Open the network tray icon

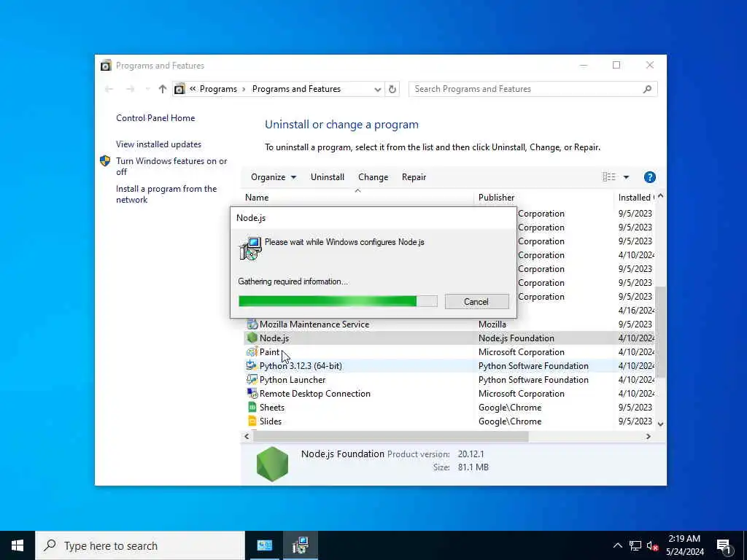pyautogui.click(x=635, y=545)
